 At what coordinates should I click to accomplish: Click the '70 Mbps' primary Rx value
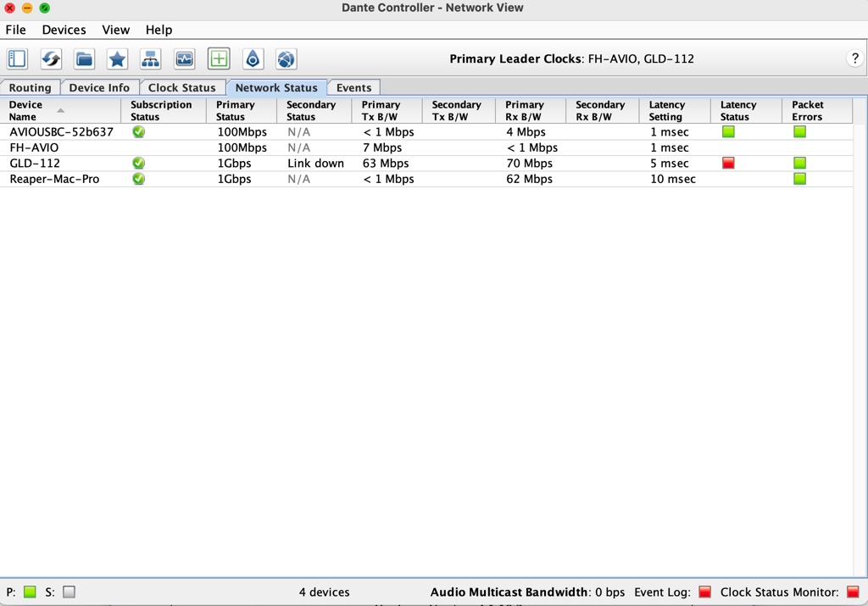tap(529, 164)
